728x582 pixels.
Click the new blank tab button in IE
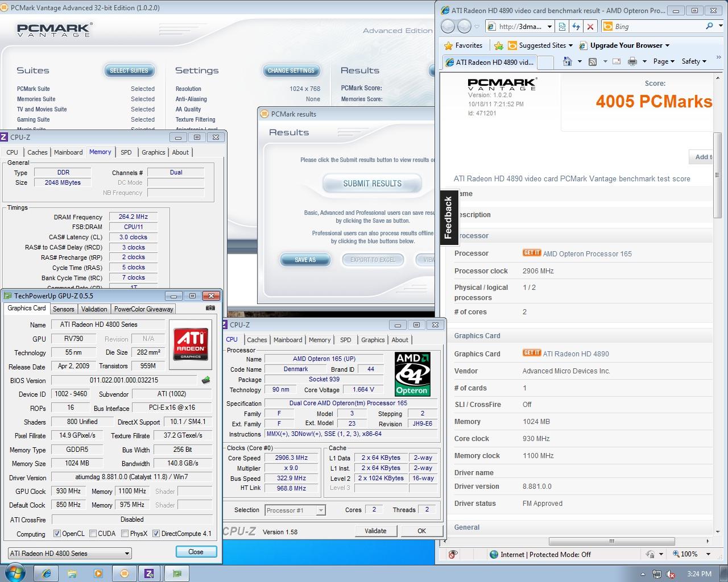545,62
